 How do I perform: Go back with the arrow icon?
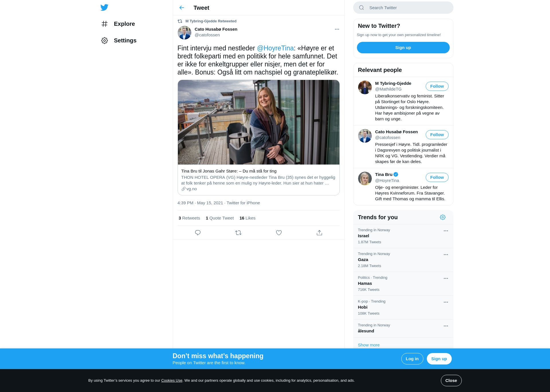[x=182, y=8]
